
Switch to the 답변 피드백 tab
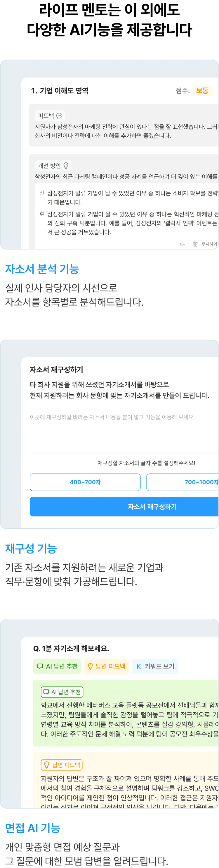coord(107,666)
